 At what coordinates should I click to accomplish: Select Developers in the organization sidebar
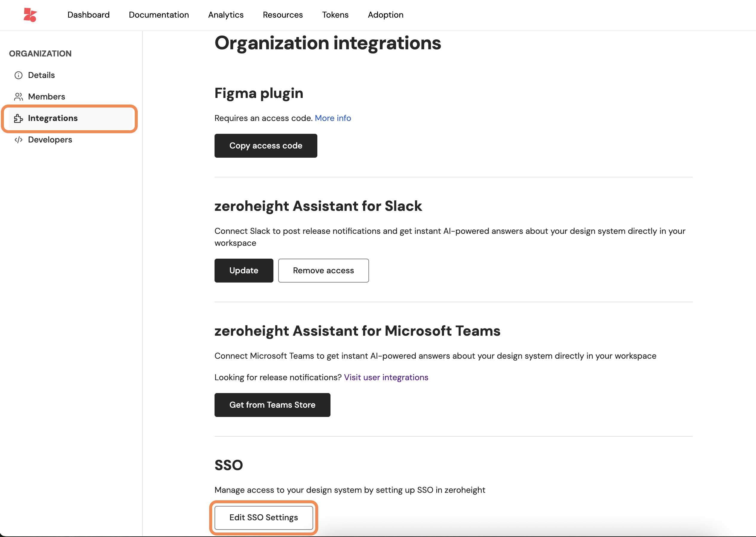(50, 140)
